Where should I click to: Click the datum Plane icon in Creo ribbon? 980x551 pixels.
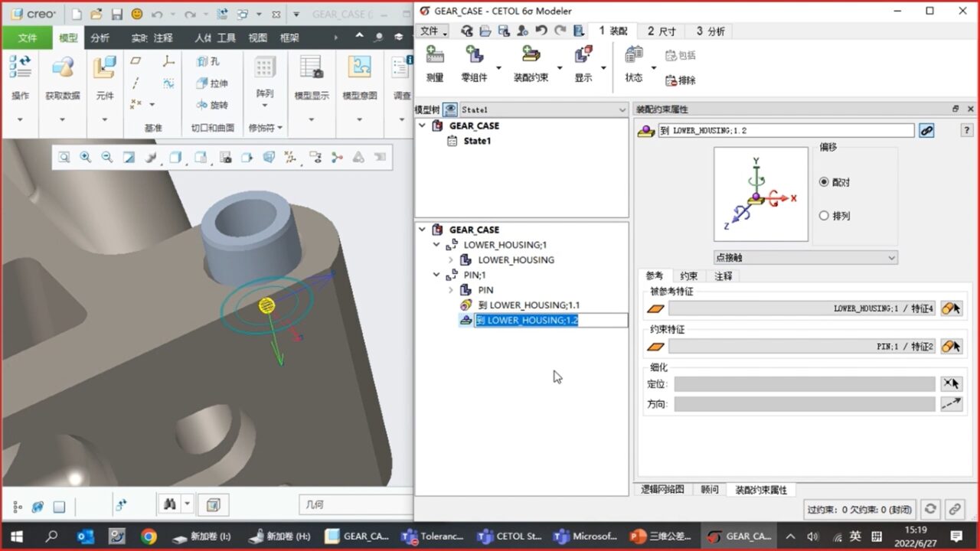coord(136,61)
